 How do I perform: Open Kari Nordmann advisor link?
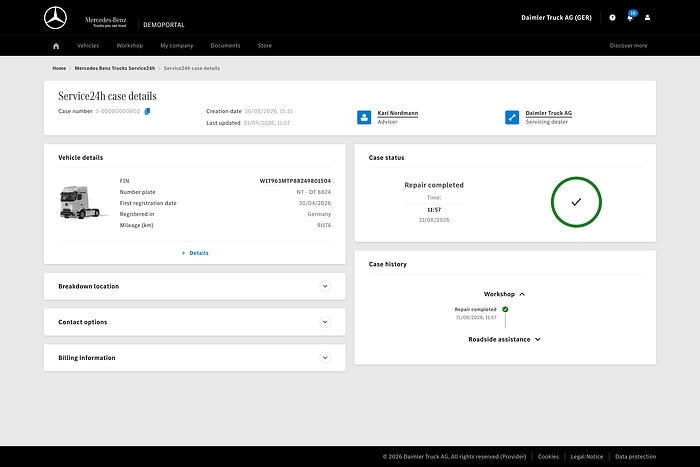pos(398,113)
